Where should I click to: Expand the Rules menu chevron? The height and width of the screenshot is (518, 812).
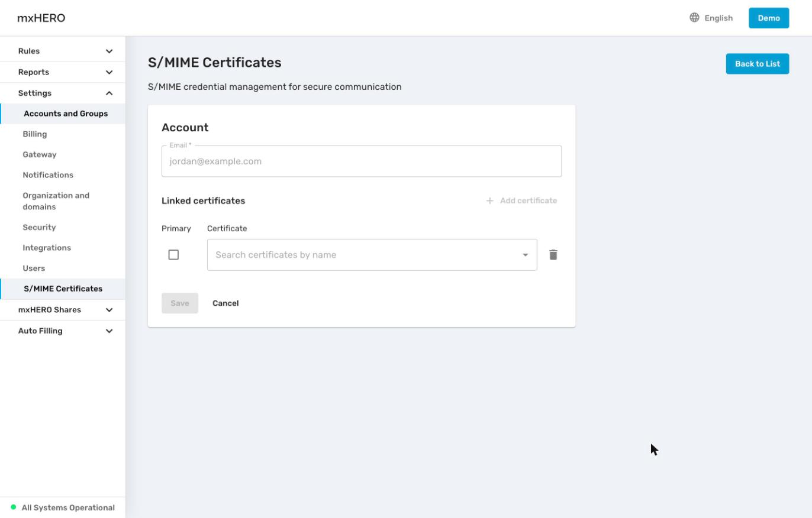tap(109, 51)
